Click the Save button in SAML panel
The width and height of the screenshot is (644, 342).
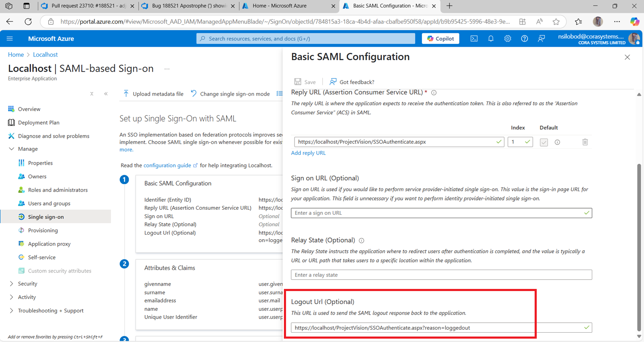305,82
